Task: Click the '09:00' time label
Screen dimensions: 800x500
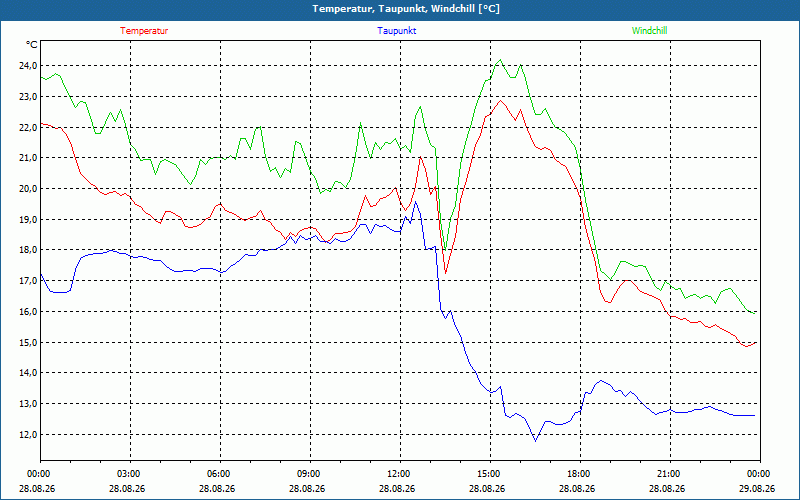Action: point(308,474)
